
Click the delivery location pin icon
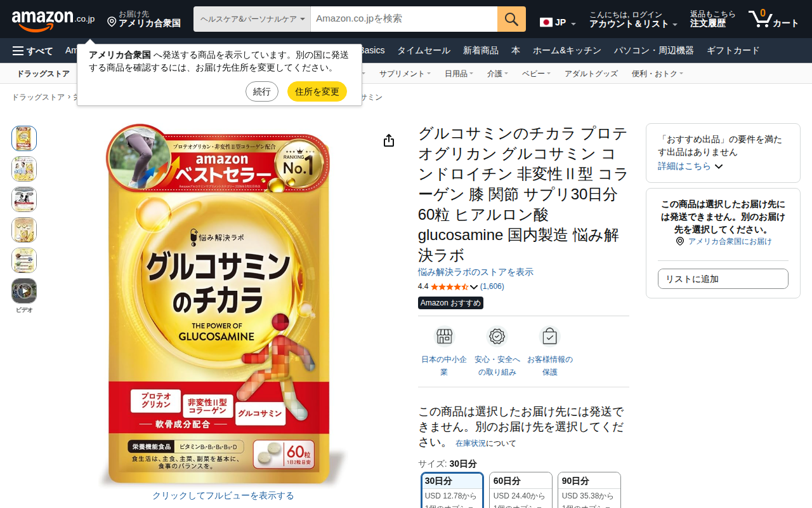point(112,22)
